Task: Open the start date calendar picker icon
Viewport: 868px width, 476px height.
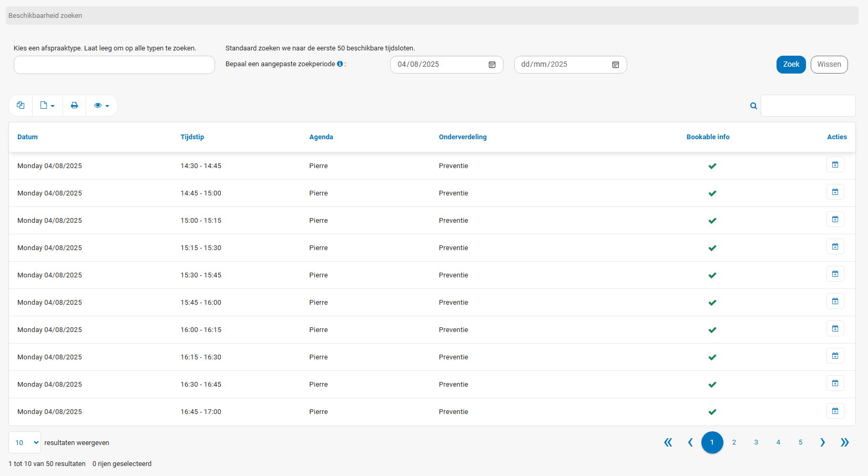Action: (x=492, y=65)
